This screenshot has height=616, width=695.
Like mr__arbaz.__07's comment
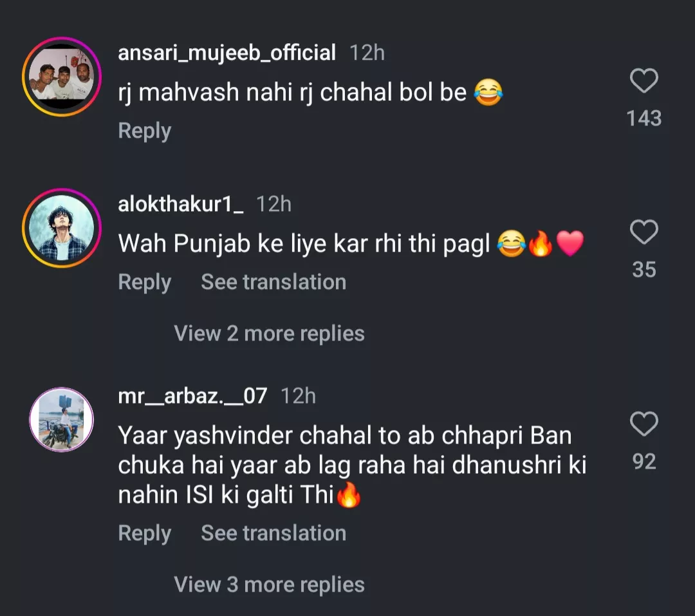644,425
